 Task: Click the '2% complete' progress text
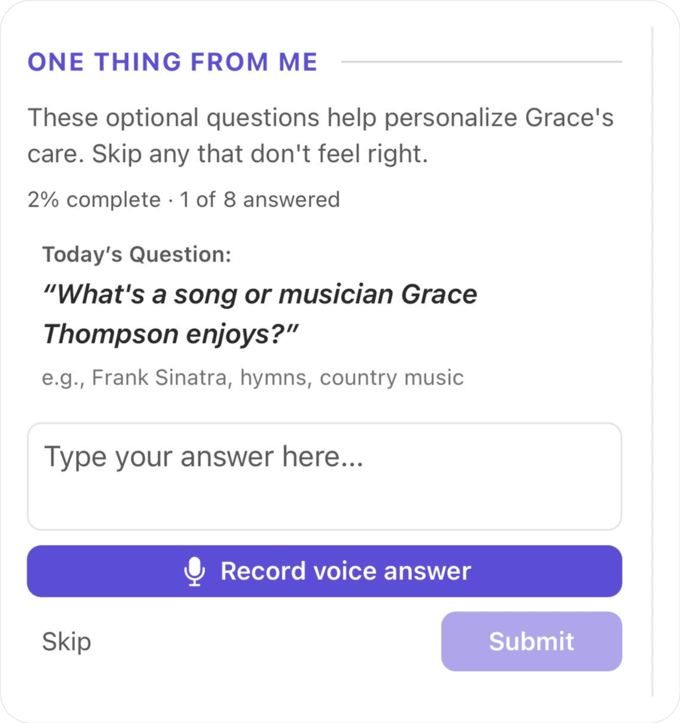coord(94,200)
